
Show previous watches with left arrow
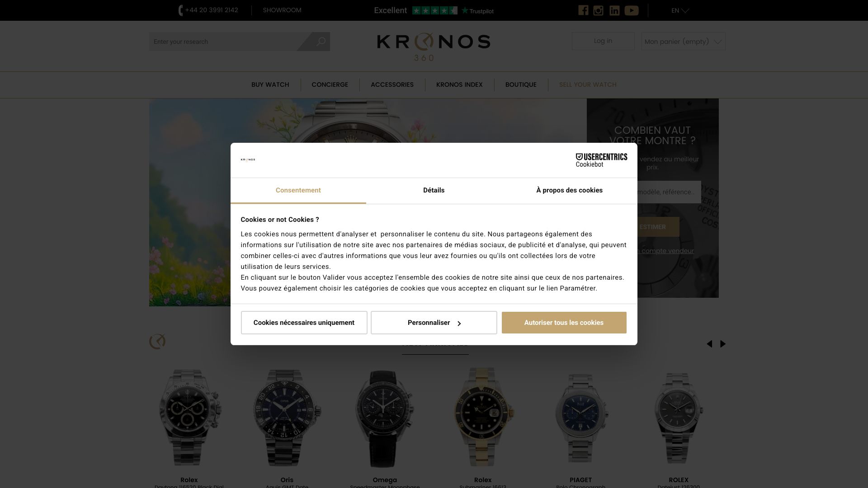pos(710,344)
